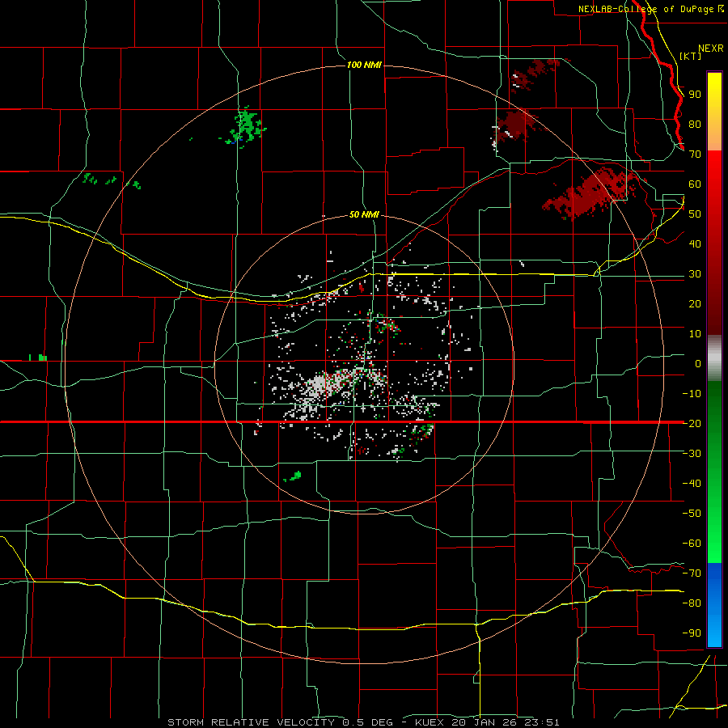728x728 pixels.
Task: Click the [KT] units label
Action: [690, 56]
